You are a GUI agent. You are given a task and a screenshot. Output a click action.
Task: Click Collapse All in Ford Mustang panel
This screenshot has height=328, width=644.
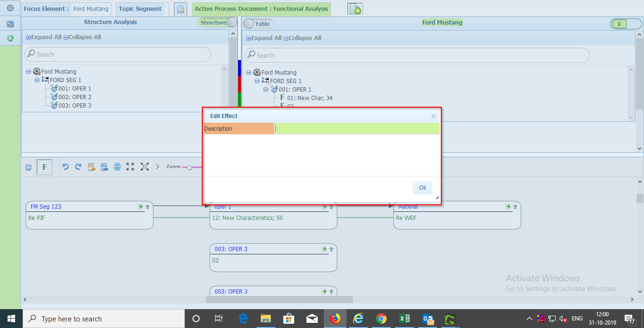click(303, 38)
